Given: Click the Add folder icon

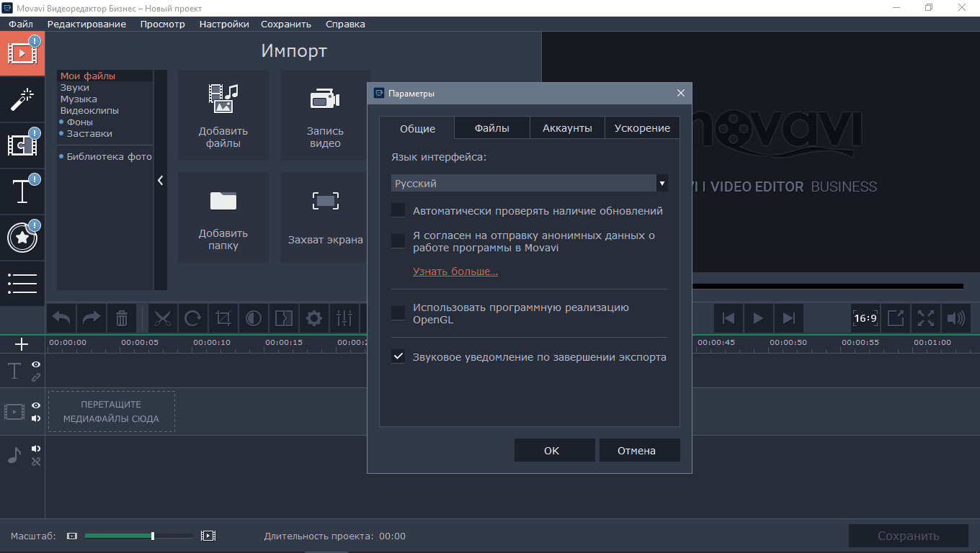Looking at the screenshot, I should click(223, 201).
